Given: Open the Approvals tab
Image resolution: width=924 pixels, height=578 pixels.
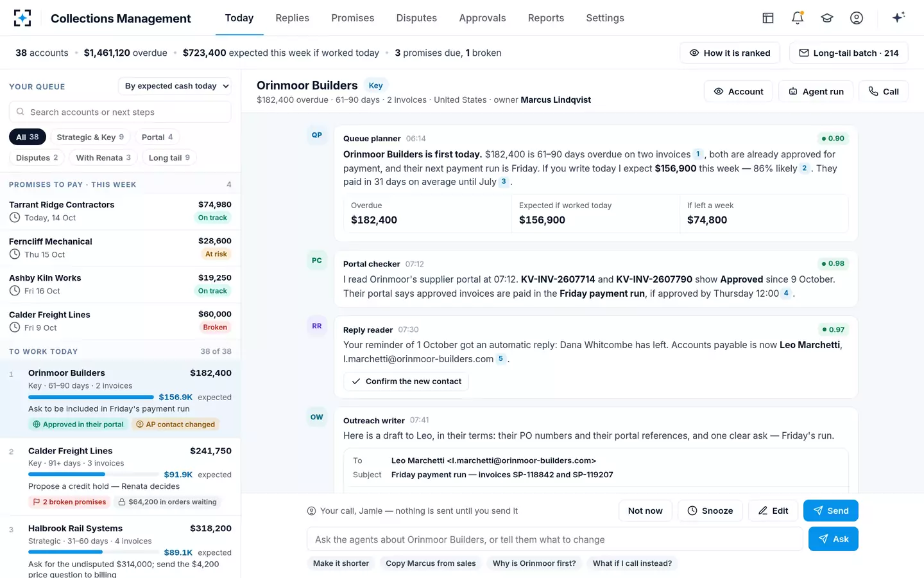Looking at the screenshot, I should pos(483,18).
